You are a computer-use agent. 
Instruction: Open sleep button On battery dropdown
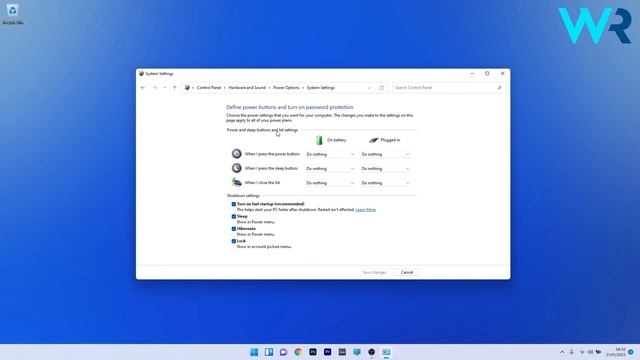tap(330, 169)
